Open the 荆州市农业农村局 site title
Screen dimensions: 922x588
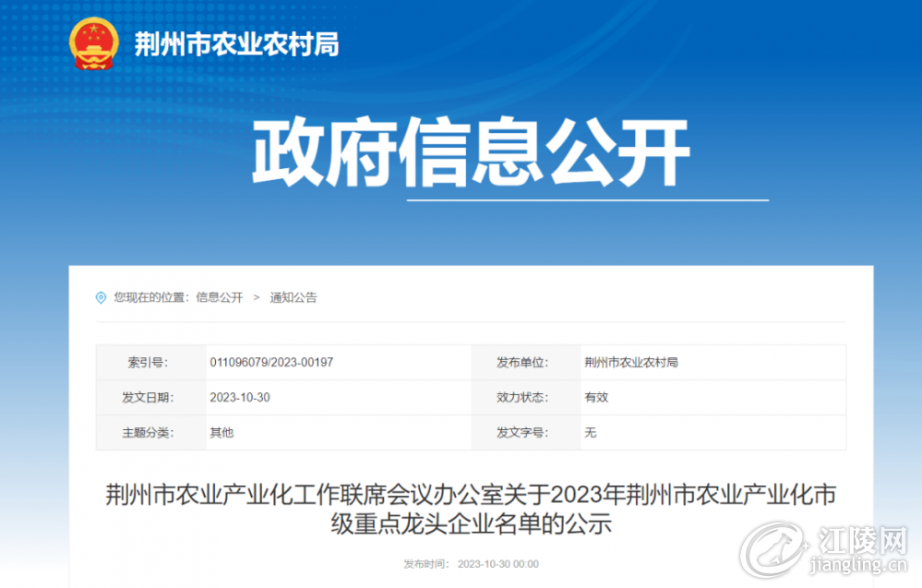pos(236,44)
